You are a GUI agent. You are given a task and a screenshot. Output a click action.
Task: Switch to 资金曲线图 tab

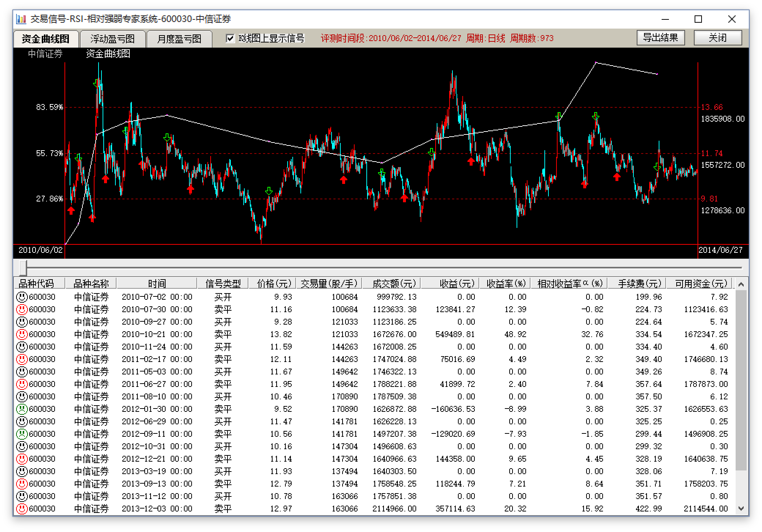(x=46, y=39)
